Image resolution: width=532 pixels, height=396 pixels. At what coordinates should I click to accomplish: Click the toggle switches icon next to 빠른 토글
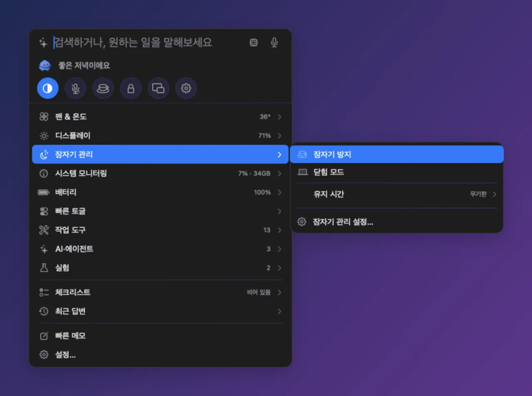[x=44, y=211]
